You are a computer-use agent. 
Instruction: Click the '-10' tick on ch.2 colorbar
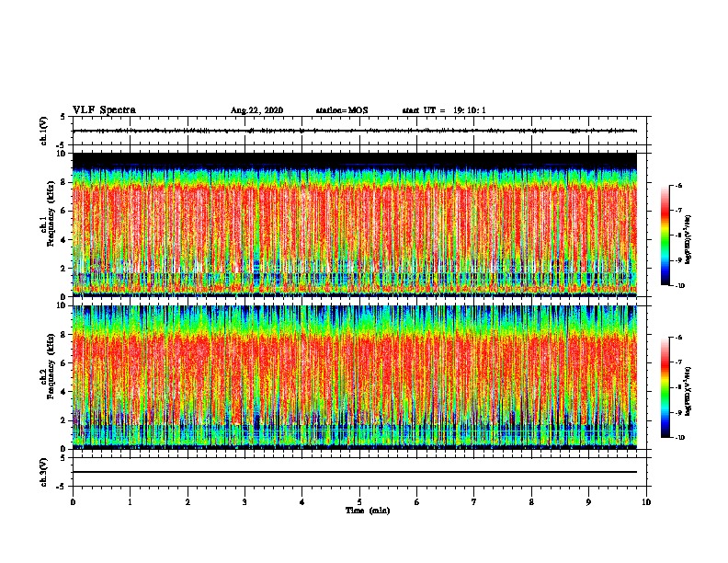[x=680, y=438]
